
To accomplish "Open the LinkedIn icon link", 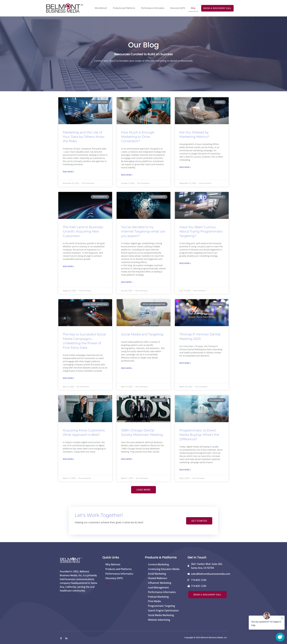I will click(x=66, y=638).
